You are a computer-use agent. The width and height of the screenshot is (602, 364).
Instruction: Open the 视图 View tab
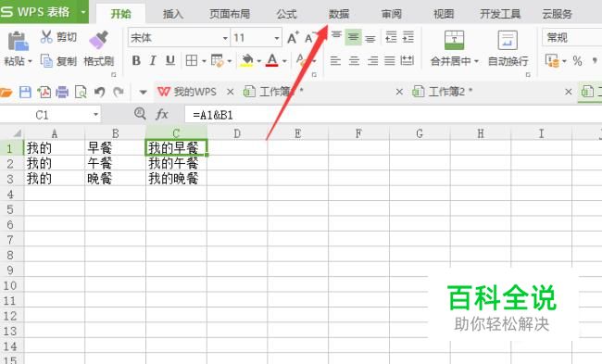pyautogui.click(x=444, y=14)
